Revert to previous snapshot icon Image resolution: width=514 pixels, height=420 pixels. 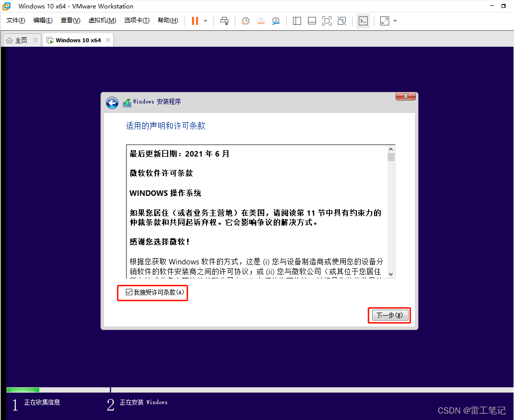coord(261,21)
